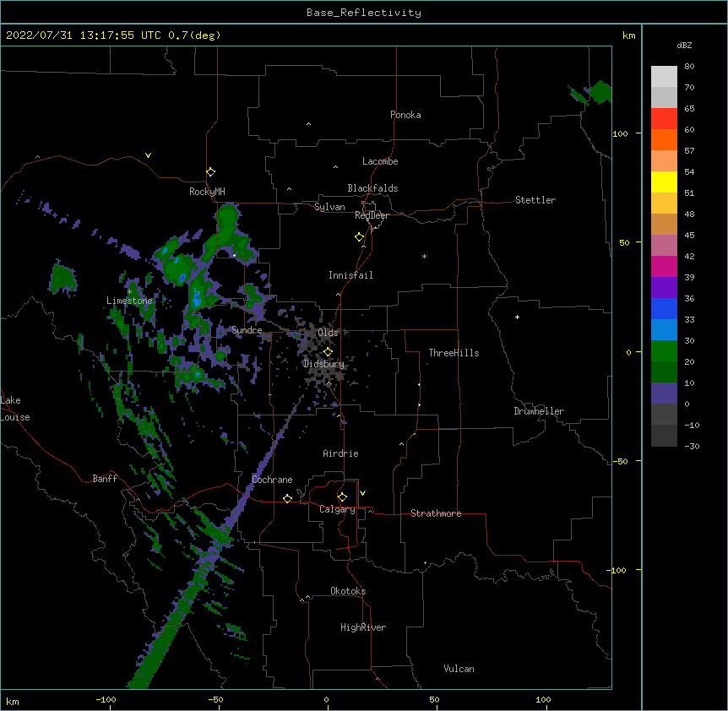Click the Drumheller town label
This screenshot has width=728, height=711.
tap(539, 411)
